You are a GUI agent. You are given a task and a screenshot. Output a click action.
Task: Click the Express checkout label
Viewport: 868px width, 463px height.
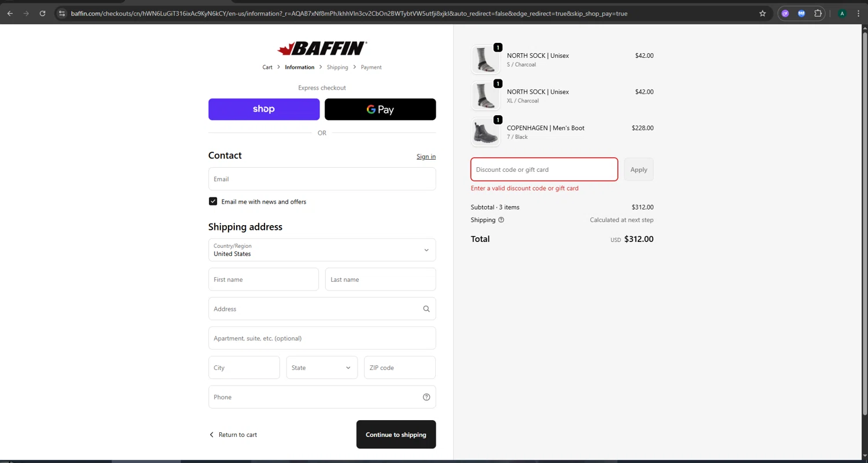point(322,88)
